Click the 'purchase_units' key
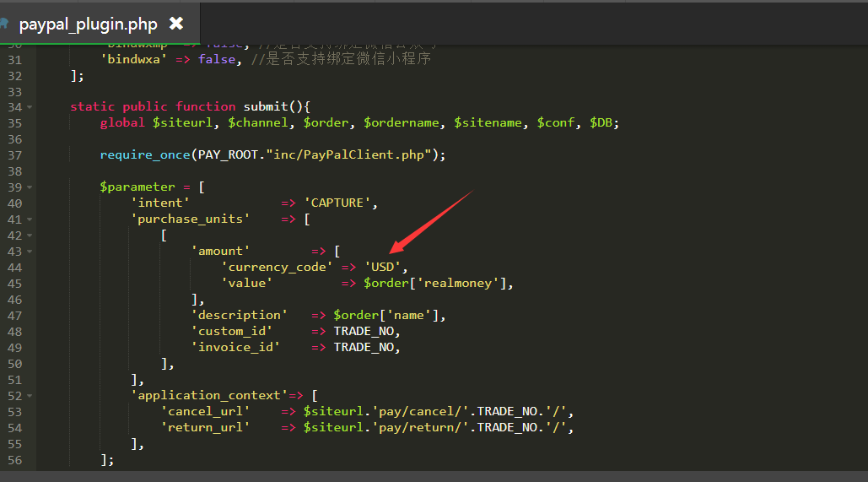 [x=191, y=219]
